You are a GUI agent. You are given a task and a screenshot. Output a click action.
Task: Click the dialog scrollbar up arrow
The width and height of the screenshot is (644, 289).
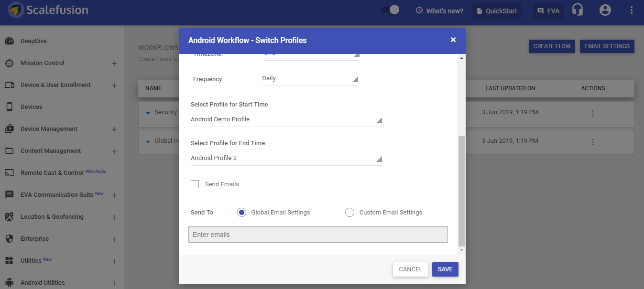461,58
